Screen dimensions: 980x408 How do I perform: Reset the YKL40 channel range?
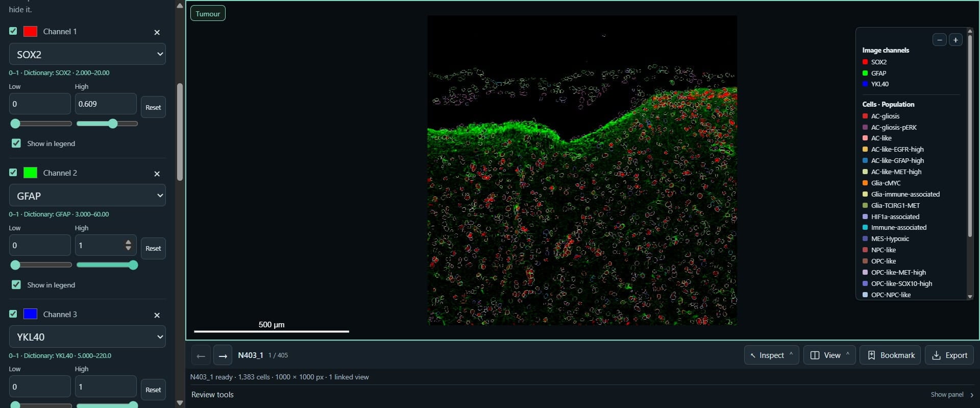coord(153,390)
